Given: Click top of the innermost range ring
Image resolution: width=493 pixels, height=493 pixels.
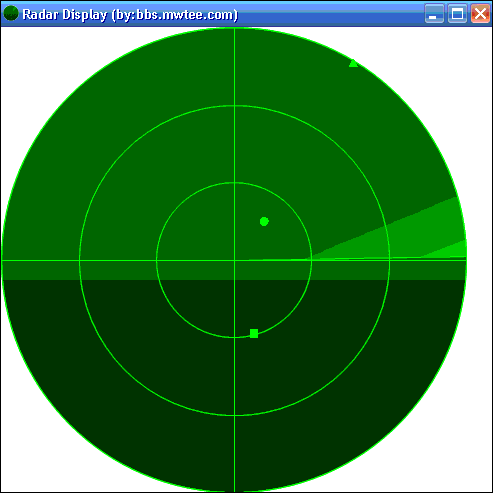Looking at the screenshot, I should click(x=235, y=183).
